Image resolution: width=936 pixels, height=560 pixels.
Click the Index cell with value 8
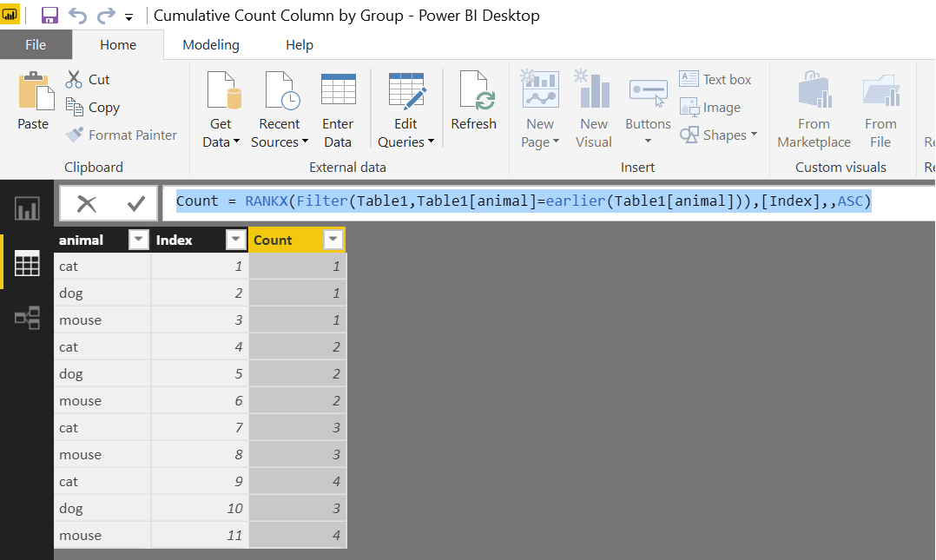click(200, 454)
